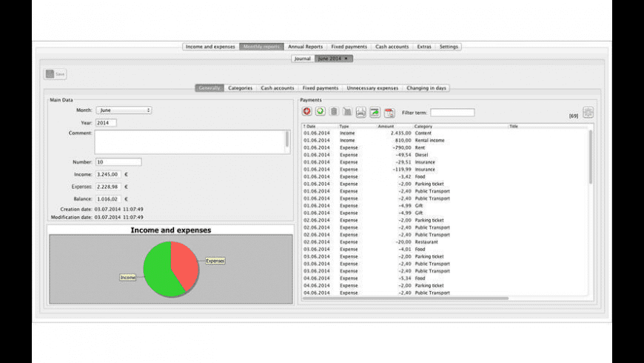The width and height of the screenshot is (644, 363).
Task: Click the red add expense icon
Action: [306, 111]
